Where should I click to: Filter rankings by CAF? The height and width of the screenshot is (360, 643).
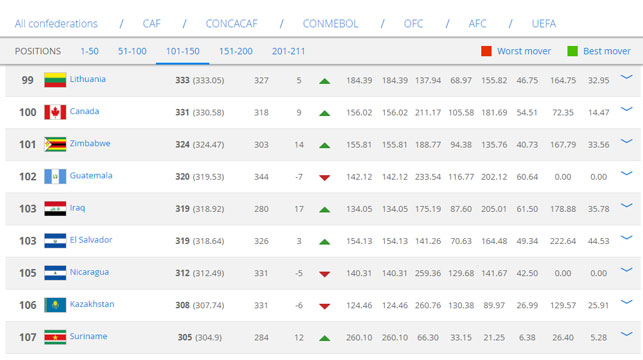pyautogui.click(x=151, y=24)
